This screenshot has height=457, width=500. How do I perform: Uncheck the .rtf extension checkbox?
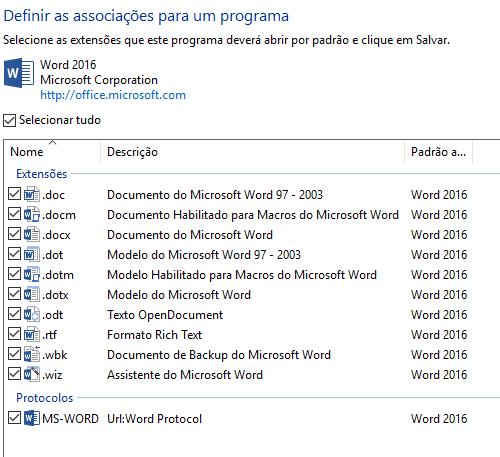tap(14, 334)
